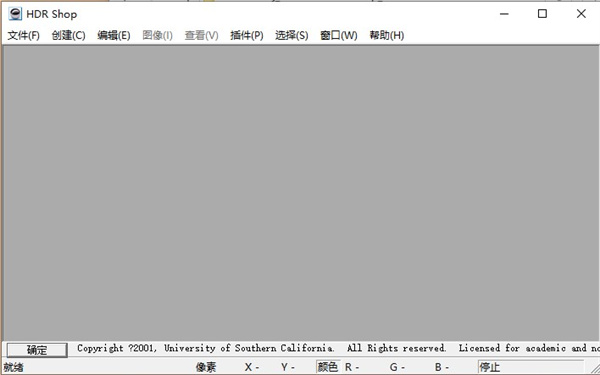Image resolution: width=600 pixels, height=375 pixels.
Task: Open the 帮助(H) menu
Action: 386,35
